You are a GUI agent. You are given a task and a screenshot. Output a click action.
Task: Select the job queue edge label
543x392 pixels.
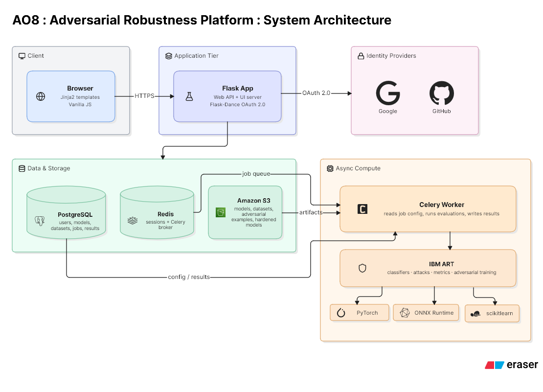click(x=256, y=174)
